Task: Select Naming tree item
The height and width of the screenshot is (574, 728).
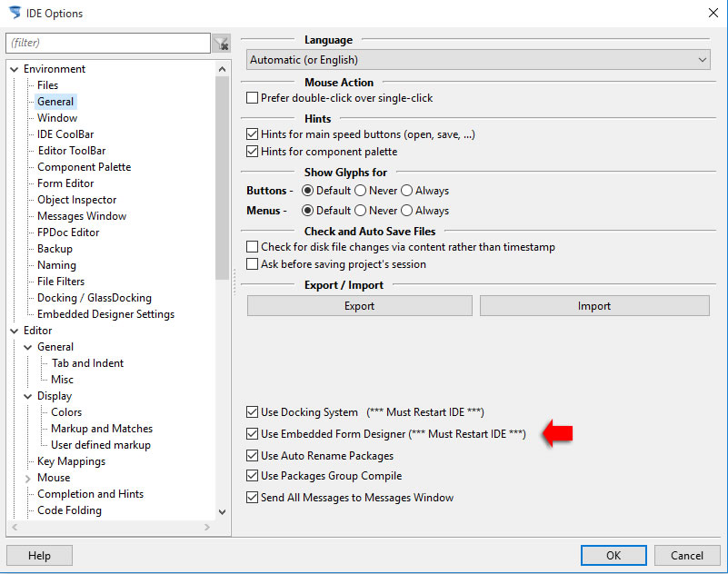Action: (x=56, y=265)
